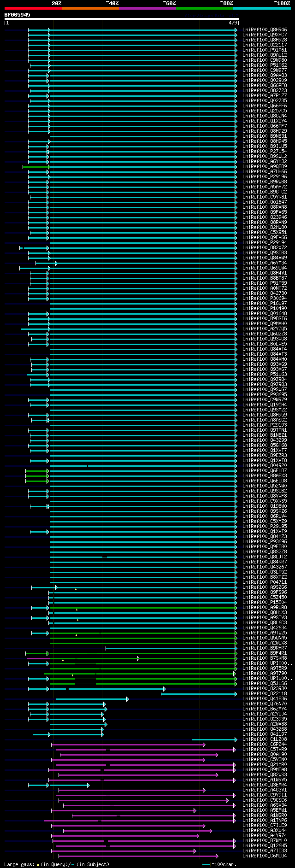Select entry UniRef100_P29196
The height and width of the screenshot is (868, 295).
[x=265, y=177]
